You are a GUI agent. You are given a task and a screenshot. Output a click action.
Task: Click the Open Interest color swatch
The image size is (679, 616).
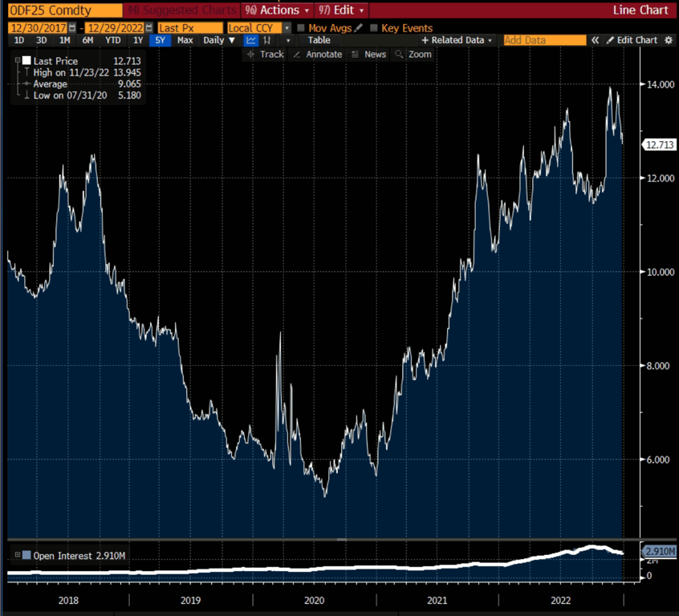(26, 555)
